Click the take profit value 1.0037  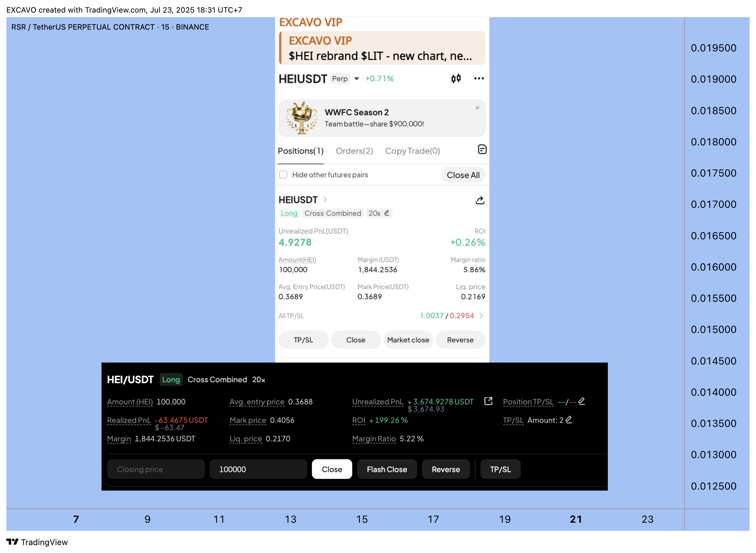point(432,316)
